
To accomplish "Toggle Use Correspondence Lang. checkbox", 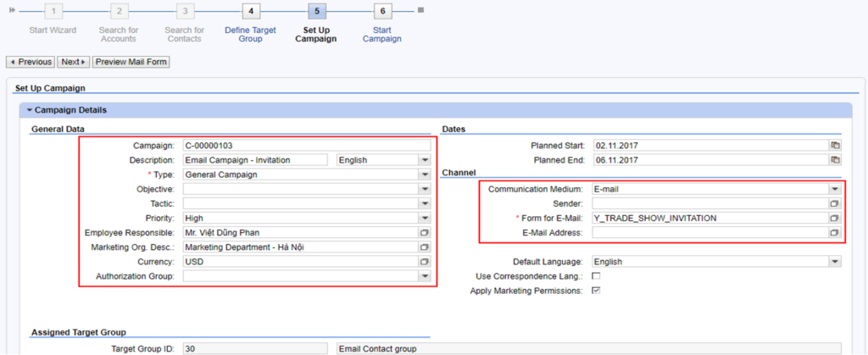I will pos(596,276).
